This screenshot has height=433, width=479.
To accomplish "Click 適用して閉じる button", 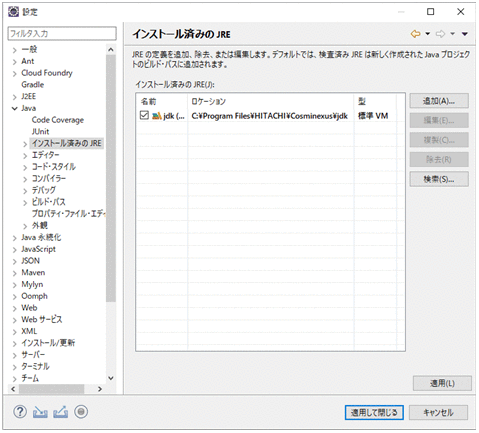I will click(374, 413).
